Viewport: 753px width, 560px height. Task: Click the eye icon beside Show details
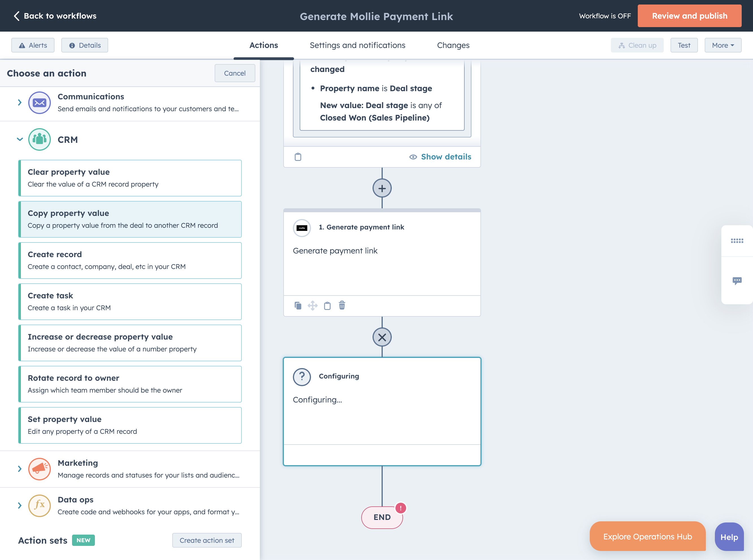pos(413,157)
